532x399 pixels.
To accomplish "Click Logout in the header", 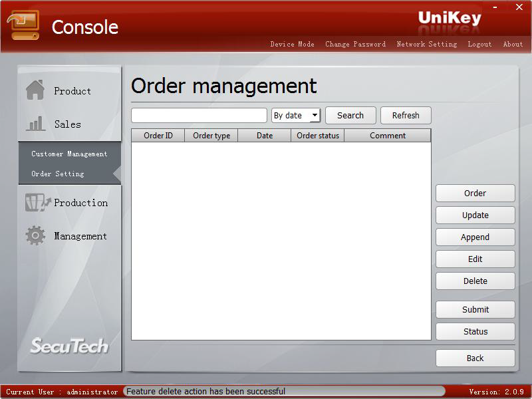I will click(479, 44).
